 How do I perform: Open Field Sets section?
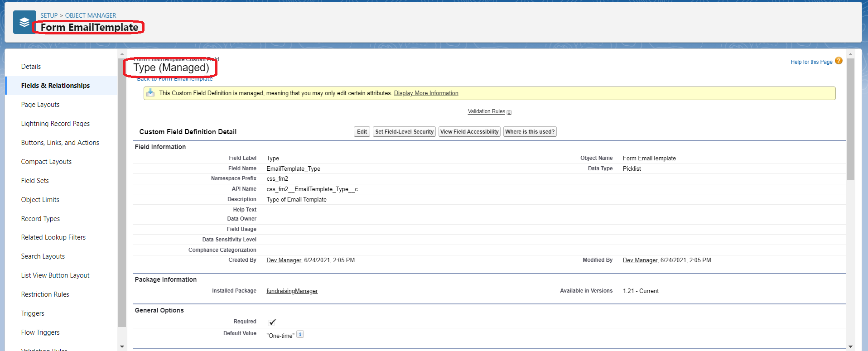(35, 181)
